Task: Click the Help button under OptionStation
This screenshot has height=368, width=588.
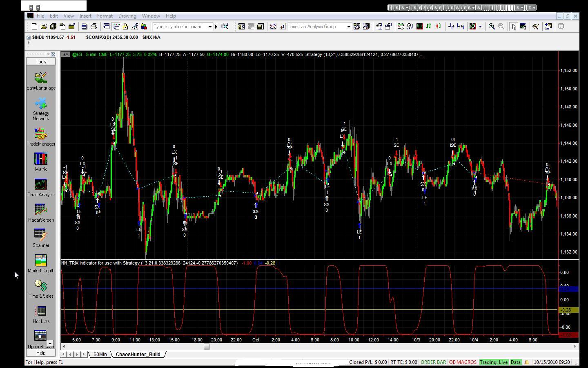Action: (41, 353)
